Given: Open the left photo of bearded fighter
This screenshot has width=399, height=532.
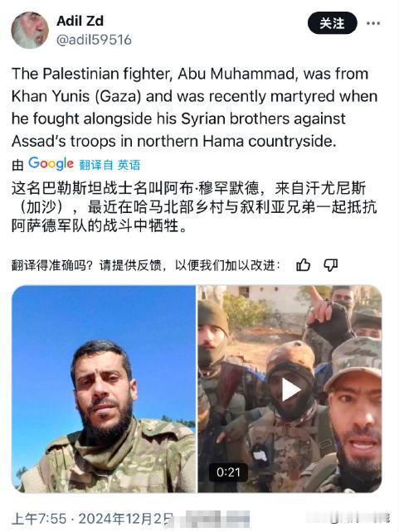Looking at the screenshot, I should pyautogui.click(x=104, y=389).
